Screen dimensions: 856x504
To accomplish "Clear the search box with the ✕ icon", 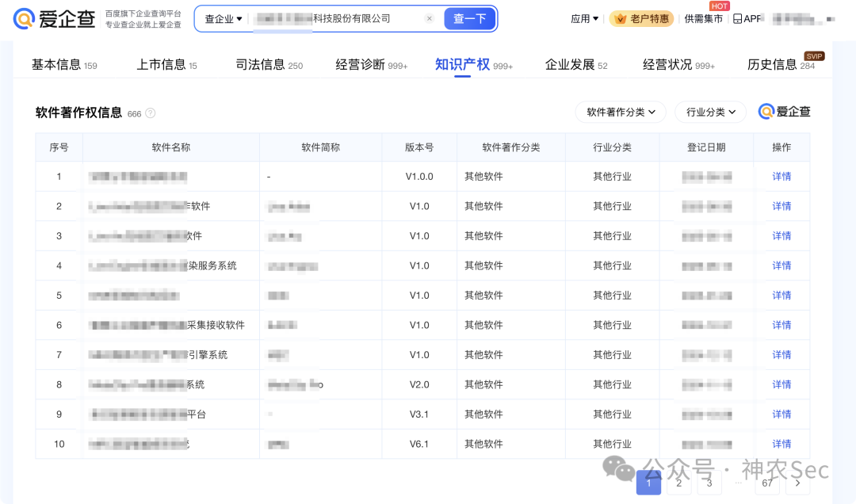I will [430, 18].
